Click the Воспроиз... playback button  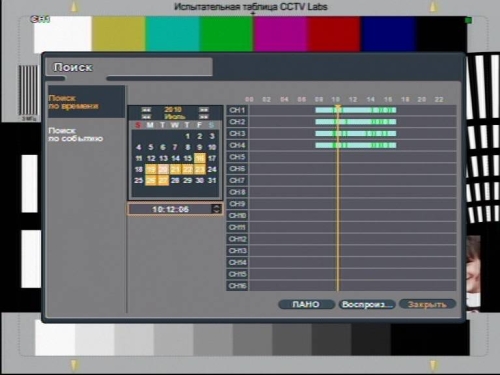(x=367, y=304)
